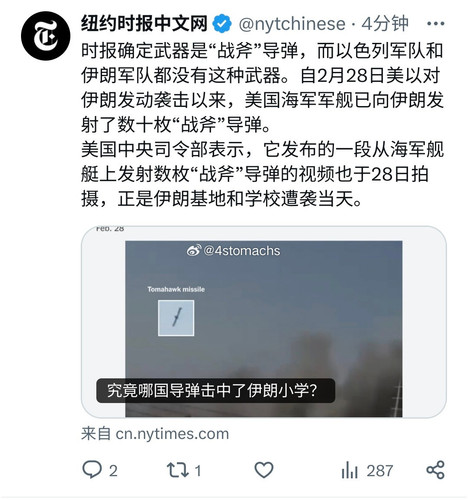Click the 4分钟 timestamp
Image resolution: width=468 pixels, height=500 pixels.
click(385, 24)
